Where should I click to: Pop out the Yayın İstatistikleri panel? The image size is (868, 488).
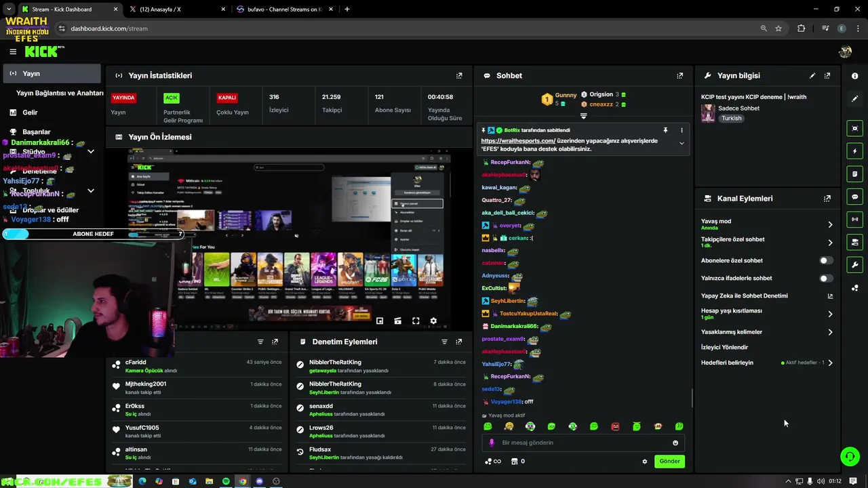click(459, 76)
